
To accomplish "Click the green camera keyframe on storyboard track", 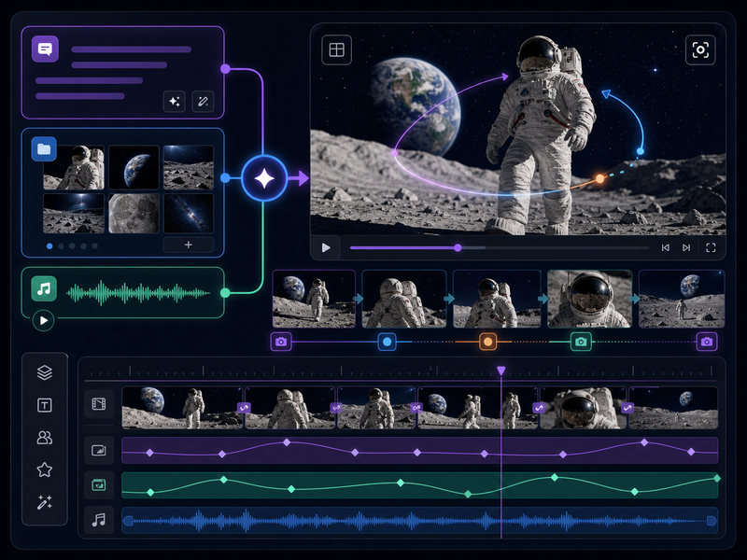I will [x=581, y=342].
